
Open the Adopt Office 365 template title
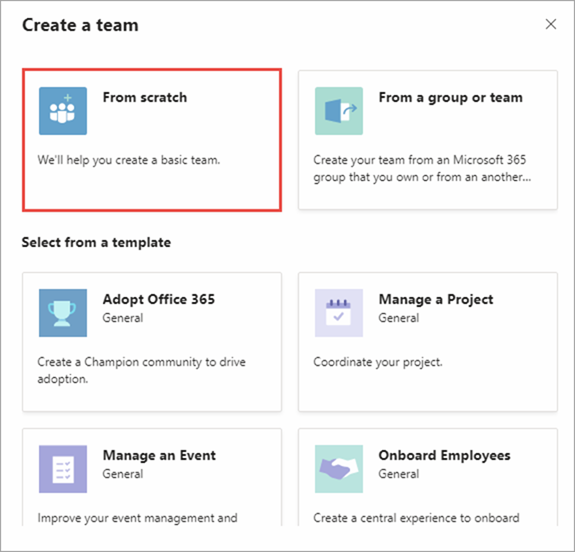[x=159, y=299]
